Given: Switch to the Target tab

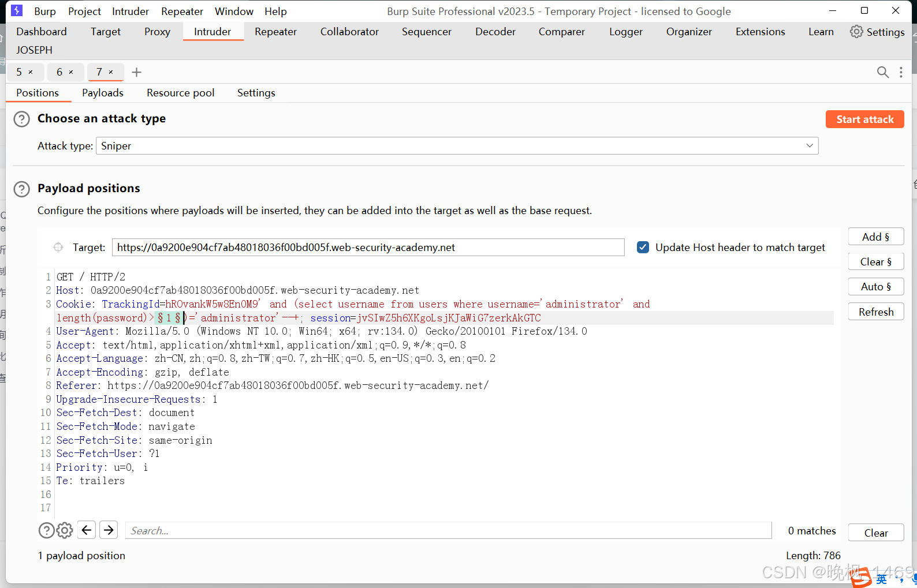Looking at the screenshot, I should pos(106,32).
